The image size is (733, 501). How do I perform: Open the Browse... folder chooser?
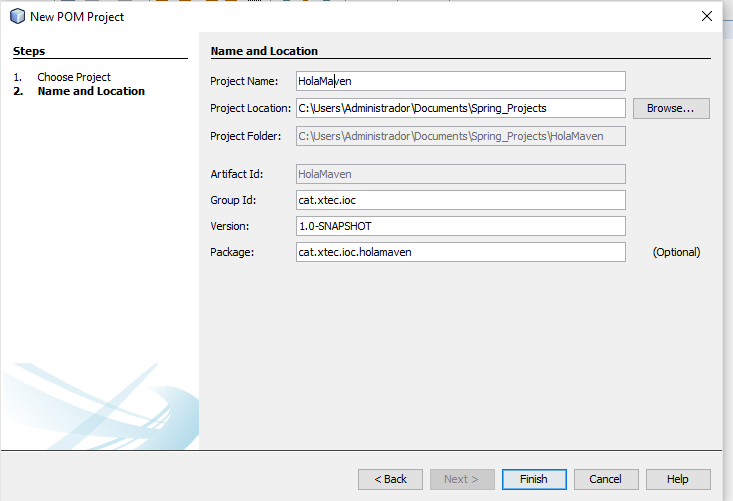click(x=671, y=108)
